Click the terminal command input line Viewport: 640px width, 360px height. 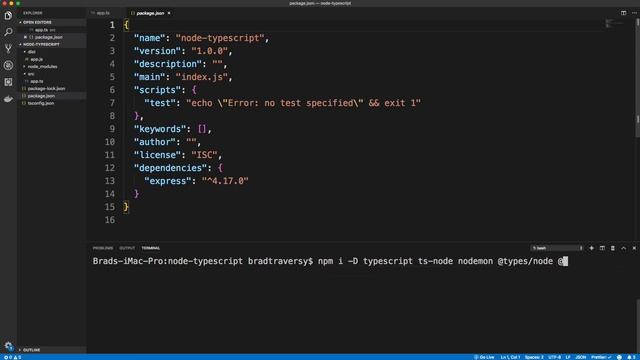[x=330, y=261]
